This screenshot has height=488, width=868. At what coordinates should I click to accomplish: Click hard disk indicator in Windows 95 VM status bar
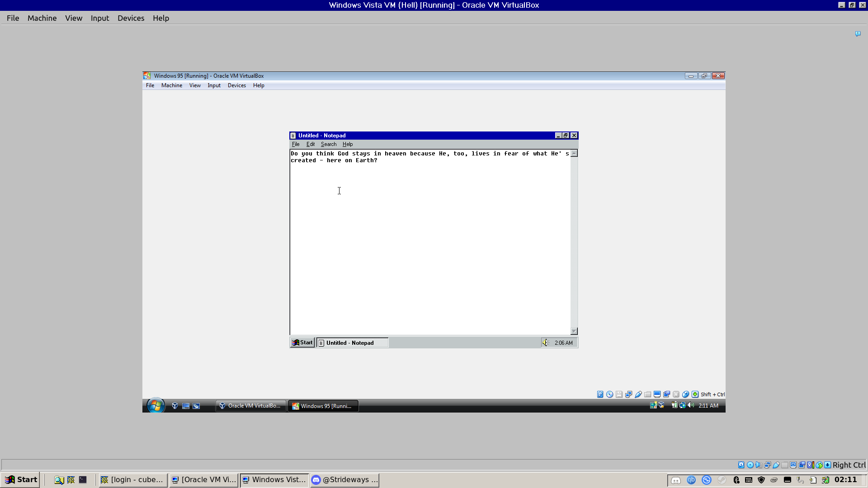[600, 394]
